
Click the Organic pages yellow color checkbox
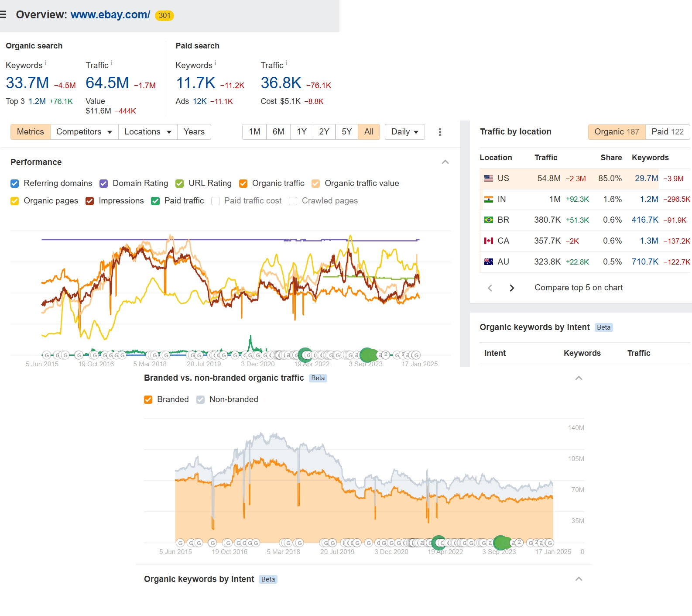pyautogui.click(x=15, y=201)
